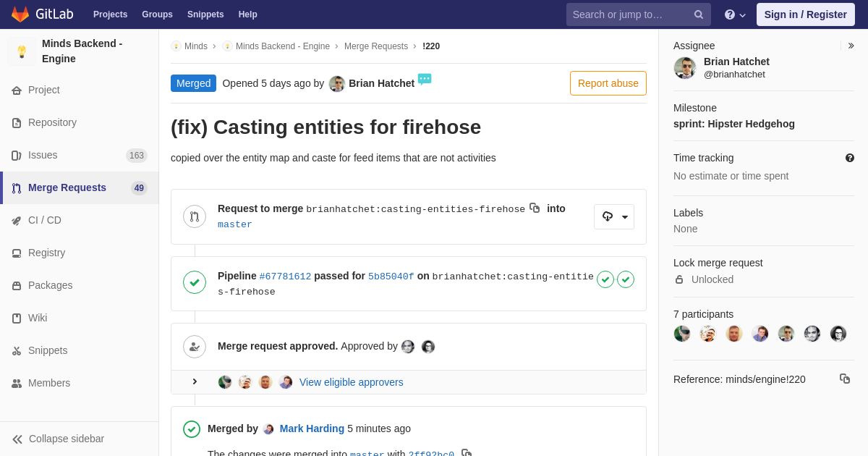868x456 pixels.
Task: Open CI / CD in the sidebar
Action: 80,220
